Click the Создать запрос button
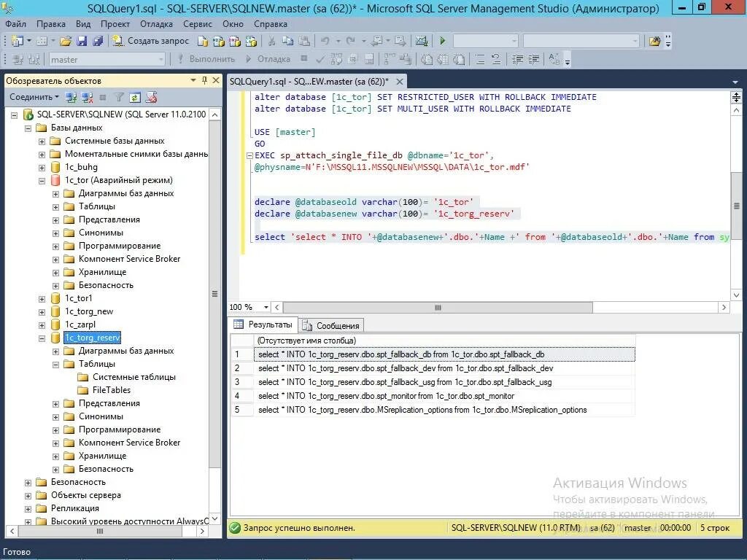Image resolution: width=747 pixels, height=560 pixels. pos(151,41)
